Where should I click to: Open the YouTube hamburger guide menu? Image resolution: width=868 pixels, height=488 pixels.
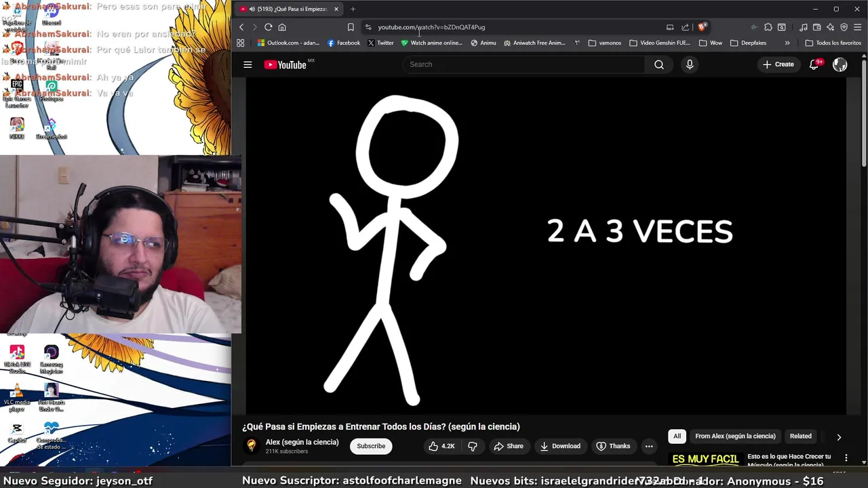pos(248,64)
